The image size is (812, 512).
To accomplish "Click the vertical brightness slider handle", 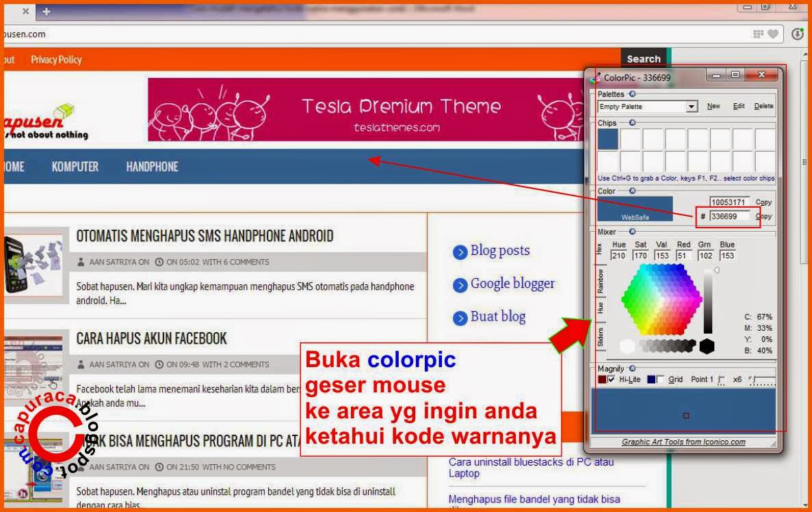I will [717, 270].
